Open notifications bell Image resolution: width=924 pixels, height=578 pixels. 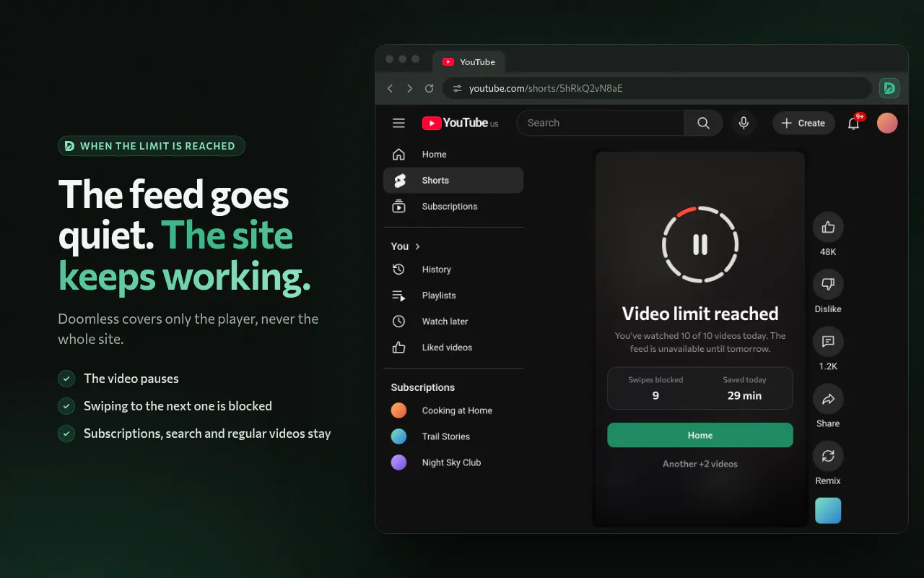[x=853, y=123]
